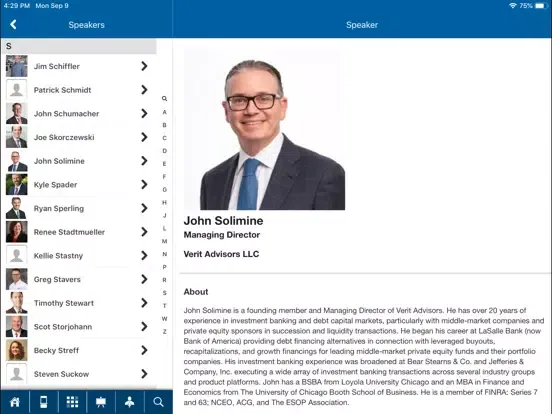Select Steven Suckow in speaker list
552x414 pixels.
click(78, 374)
